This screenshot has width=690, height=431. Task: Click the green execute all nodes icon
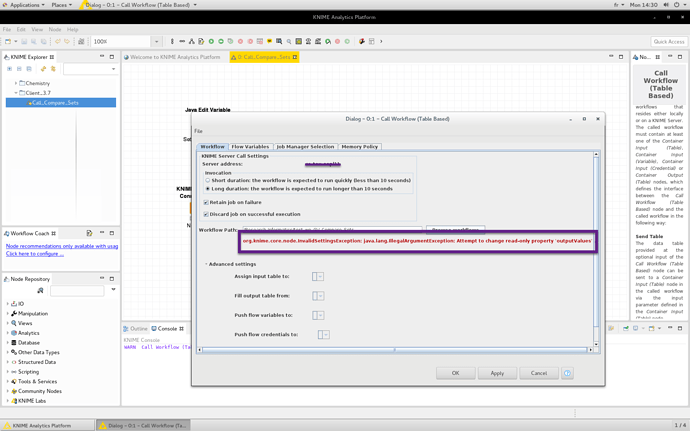click(221, 41)
